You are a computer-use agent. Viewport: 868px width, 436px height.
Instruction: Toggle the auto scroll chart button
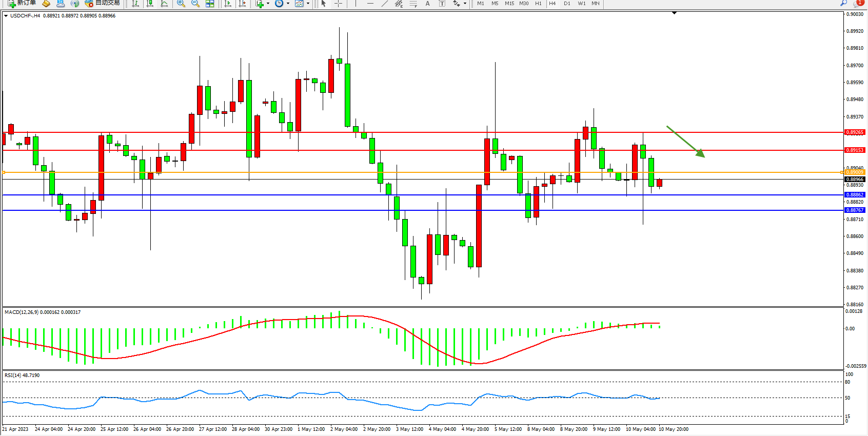click(x=228, y=4)
